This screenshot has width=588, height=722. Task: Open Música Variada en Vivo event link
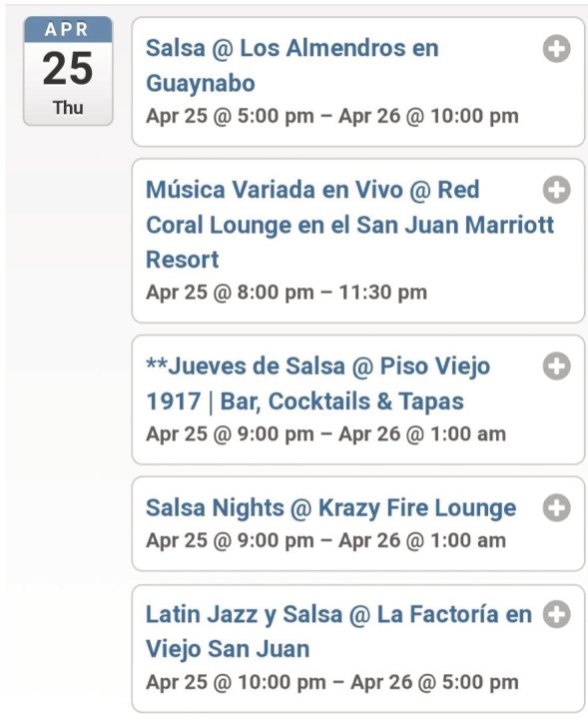350,225
